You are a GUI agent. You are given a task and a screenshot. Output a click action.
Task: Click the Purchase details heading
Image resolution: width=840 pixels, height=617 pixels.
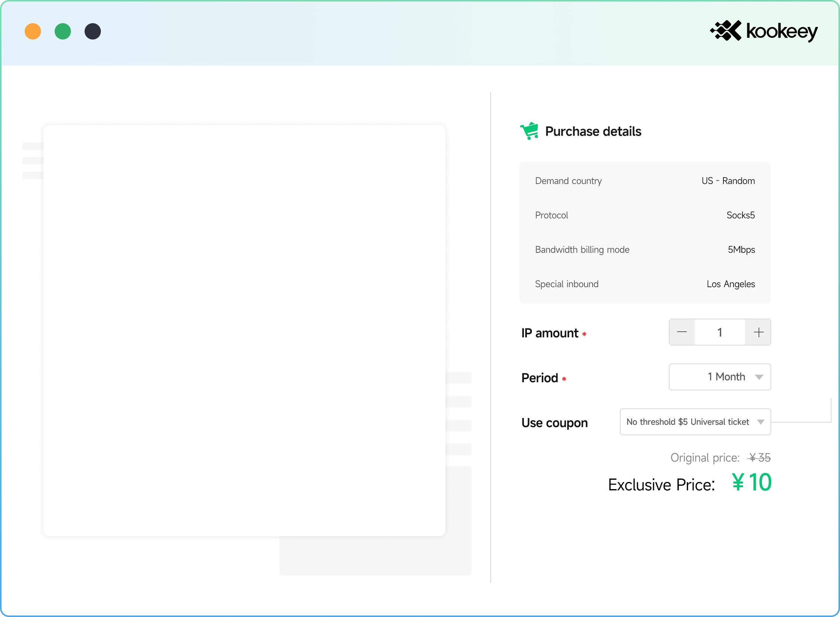(593, 131)
